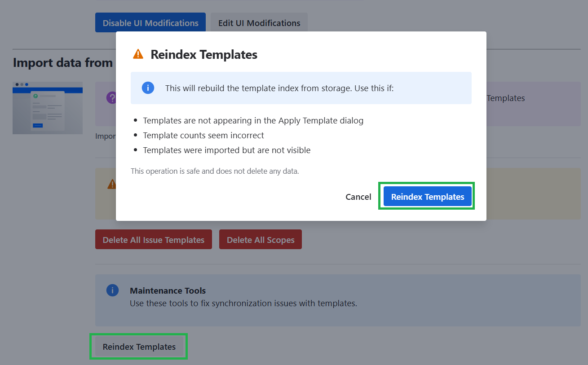
Task: Click the Import data from heading
Action: pyautogui.click(x=63, y=62)
